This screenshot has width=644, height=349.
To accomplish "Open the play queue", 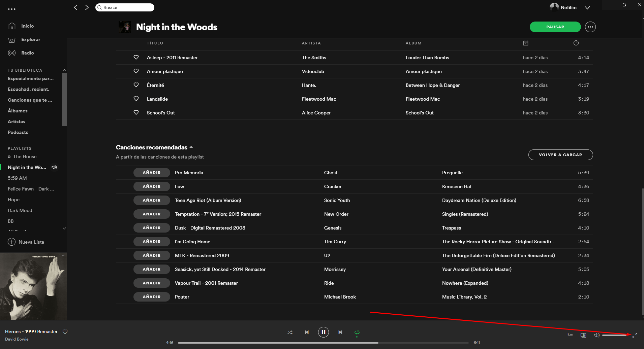I will click(x=570, y=335).
